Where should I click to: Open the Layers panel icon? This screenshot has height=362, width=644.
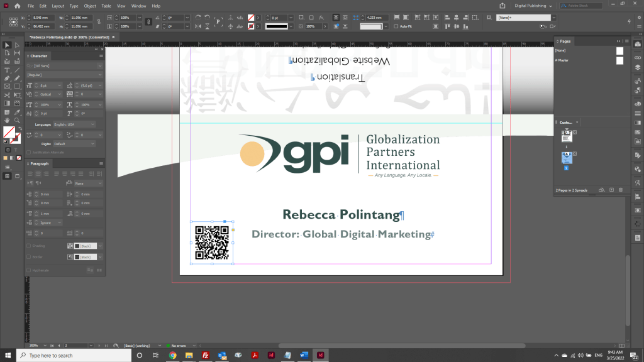[x=636, y=66]
